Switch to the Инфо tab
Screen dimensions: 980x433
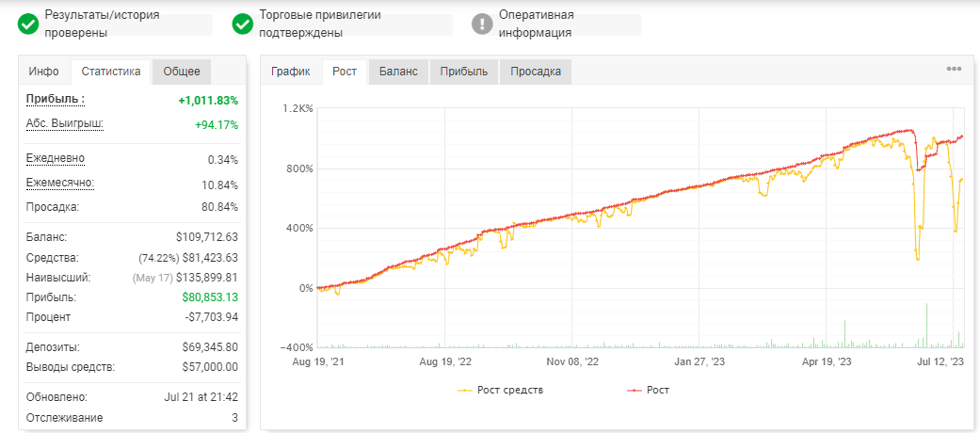(43, 72)
